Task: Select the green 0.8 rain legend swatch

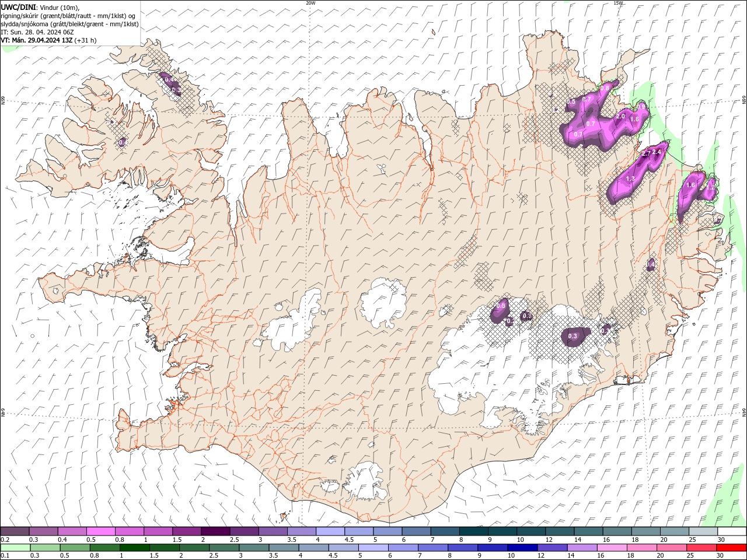Action: [104, 548]
